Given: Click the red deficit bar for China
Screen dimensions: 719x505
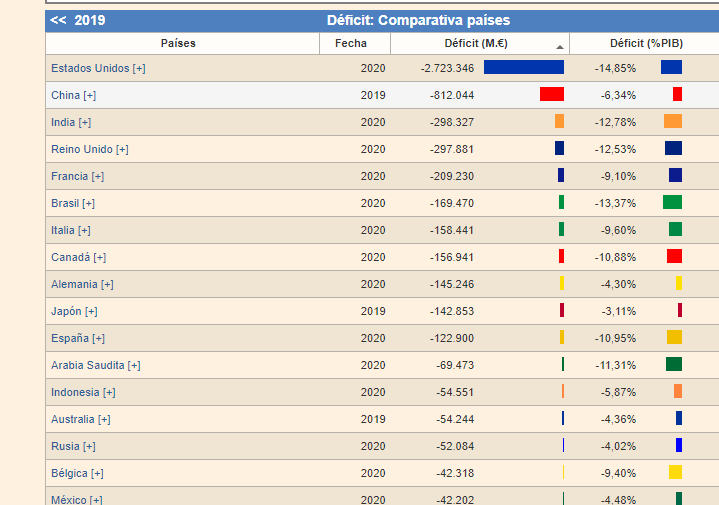Looking at the screenshot, I should 551,94.
